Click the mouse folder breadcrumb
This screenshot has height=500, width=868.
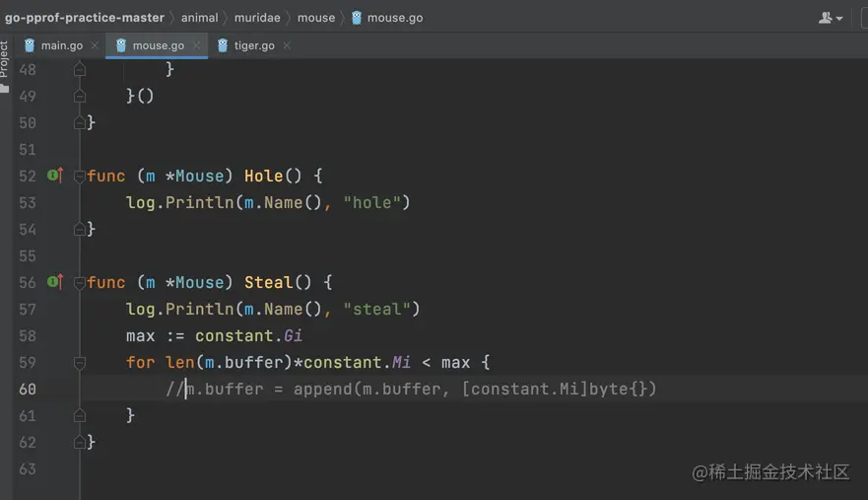tap(316, 18)
